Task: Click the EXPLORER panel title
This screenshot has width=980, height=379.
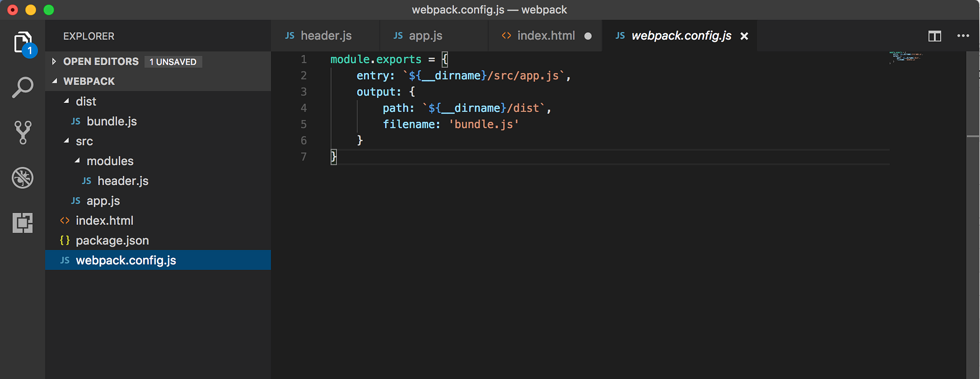Action: point(89,36)
